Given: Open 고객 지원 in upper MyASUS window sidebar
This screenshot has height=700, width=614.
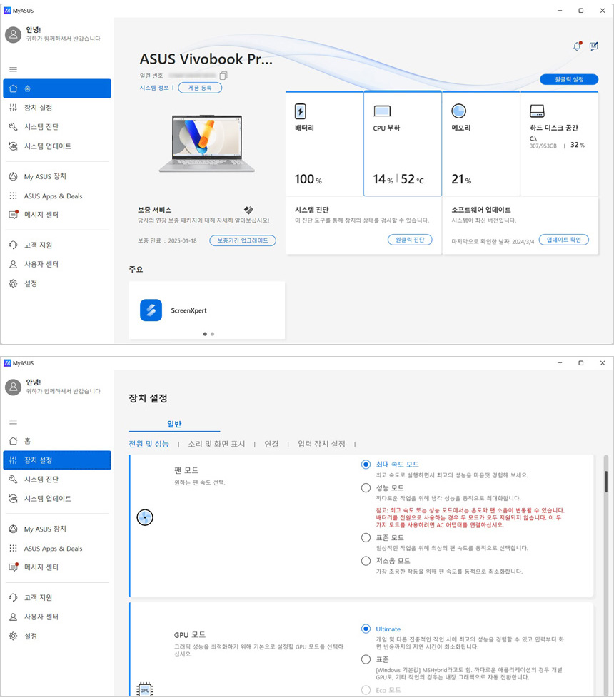Looking at the screenshot, I should coord(57,245).
